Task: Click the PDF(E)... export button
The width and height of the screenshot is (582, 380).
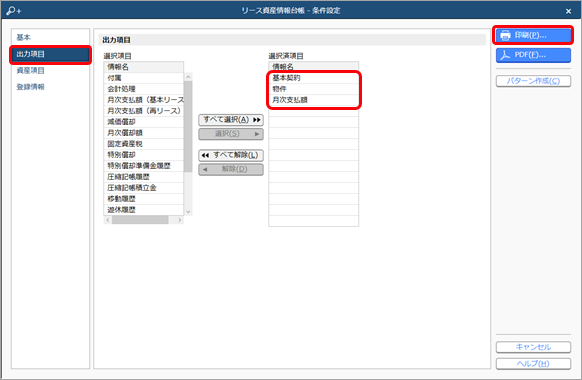Action: coord(533,55)
